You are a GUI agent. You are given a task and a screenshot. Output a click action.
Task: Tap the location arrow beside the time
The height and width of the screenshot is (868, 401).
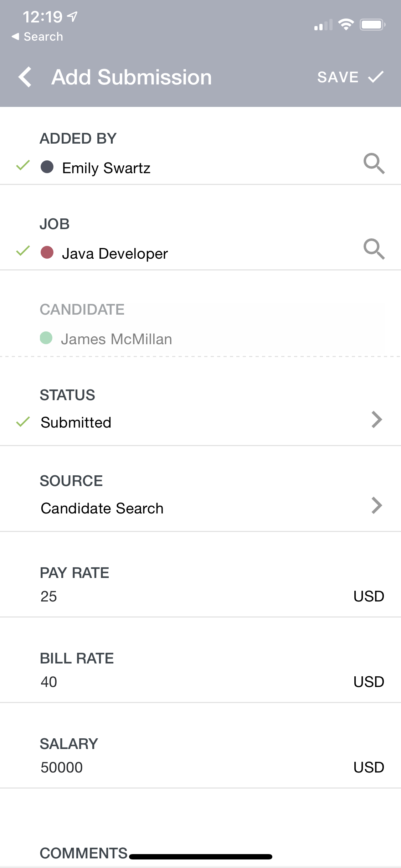(x=72, y=16)
